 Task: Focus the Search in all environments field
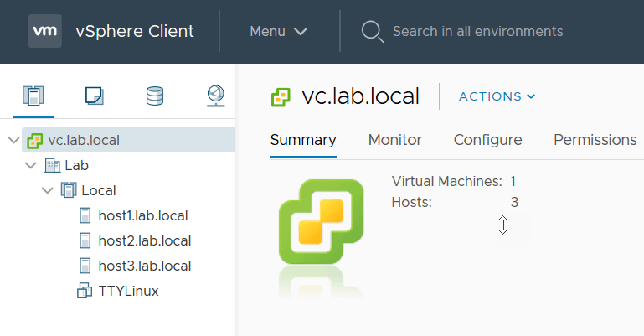point(477,31)
